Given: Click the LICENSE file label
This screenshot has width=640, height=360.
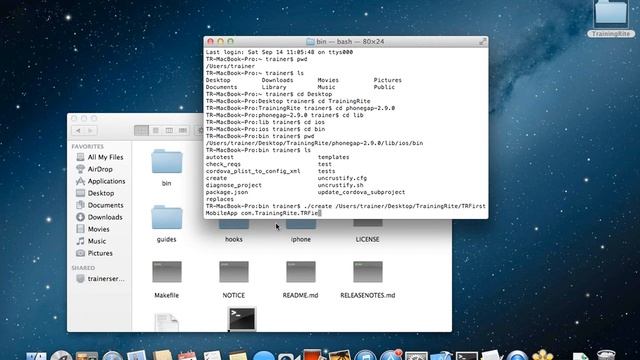Looking at the screenshot, I should pos(367,240).
